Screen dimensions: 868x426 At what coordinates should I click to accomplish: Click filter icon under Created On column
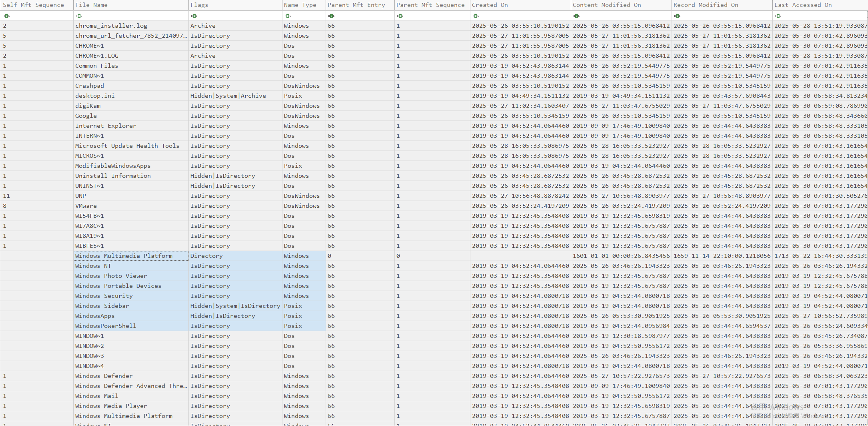(x=475, y=16)
